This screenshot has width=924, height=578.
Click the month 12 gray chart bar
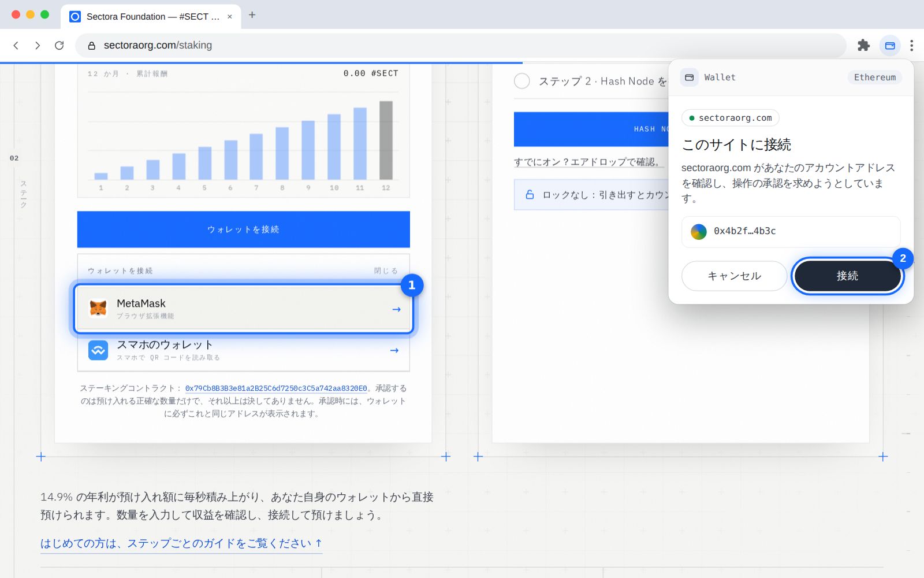coord(386,140)
